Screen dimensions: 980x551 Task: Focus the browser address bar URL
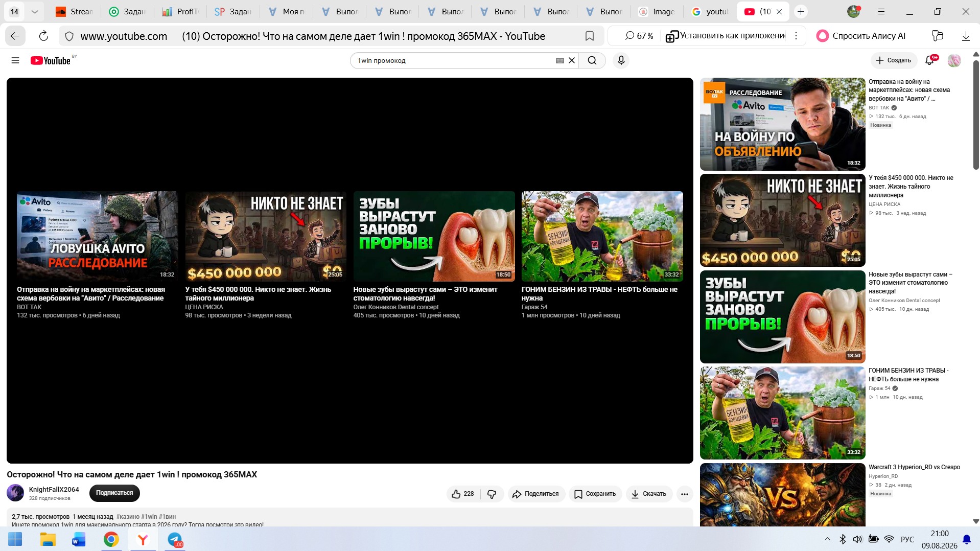(x=124, y=36)
